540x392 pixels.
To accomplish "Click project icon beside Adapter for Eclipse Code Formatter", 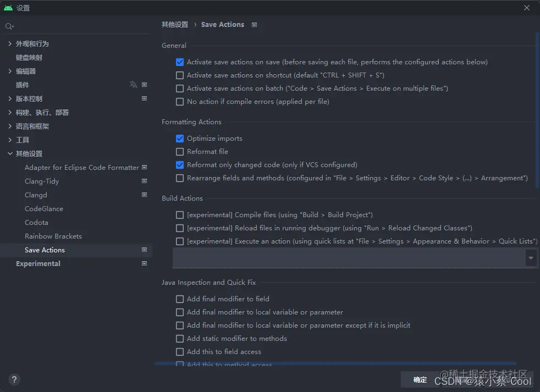I will (x=144, y=167).
